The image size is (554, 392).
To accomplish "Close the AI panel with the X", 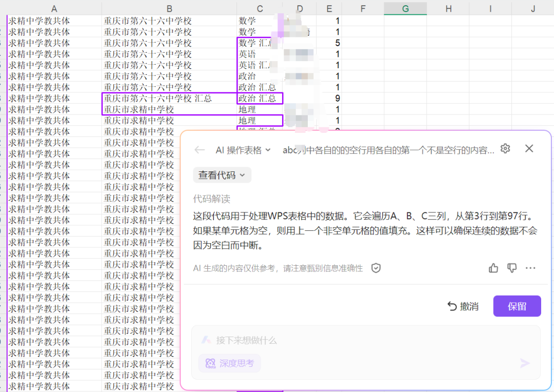I will pos(529,148).
